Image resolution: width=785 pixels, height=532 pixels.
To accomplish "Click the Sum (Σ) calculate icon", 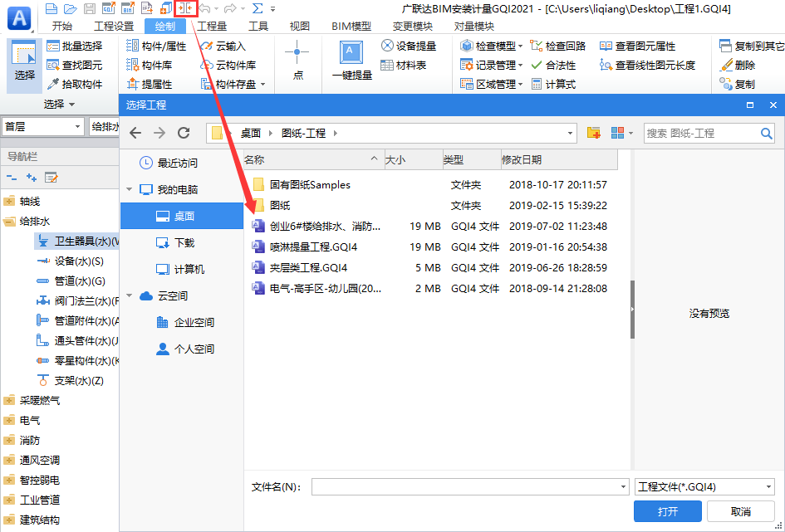I will coord(257,8).
